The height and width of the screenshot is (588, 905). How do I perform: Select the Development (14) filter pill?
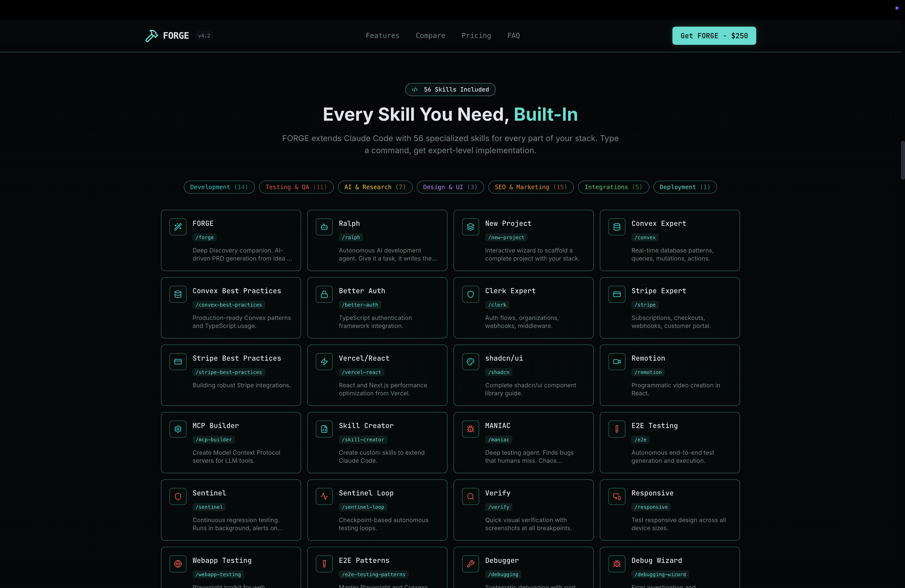click(219, 187)
